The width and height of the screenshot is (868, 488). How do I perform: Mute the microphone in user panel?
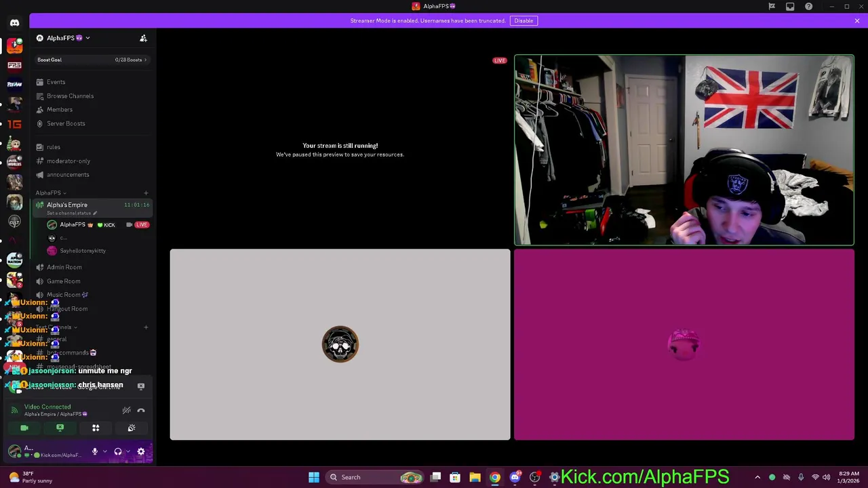click(x=95, y=451)
